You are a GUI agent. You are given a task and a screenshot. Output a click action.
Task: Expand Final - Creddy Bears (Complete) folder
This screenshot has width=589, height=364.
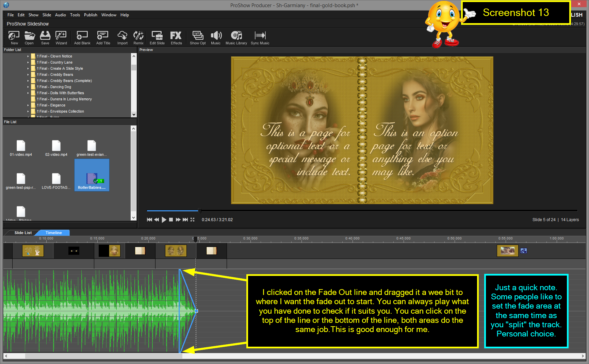pos(28,81)
